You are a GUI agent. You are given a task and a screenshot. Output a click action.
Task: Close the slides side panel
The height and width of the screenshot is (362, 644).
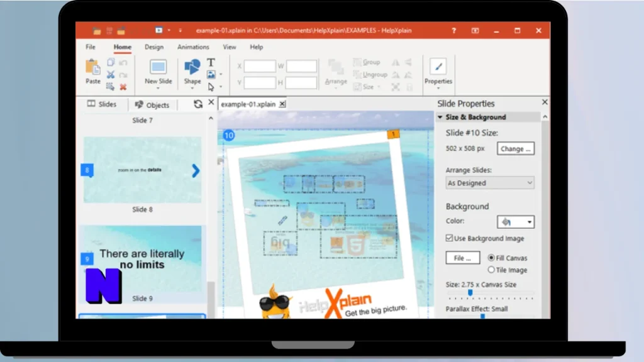tap(211, 102)
